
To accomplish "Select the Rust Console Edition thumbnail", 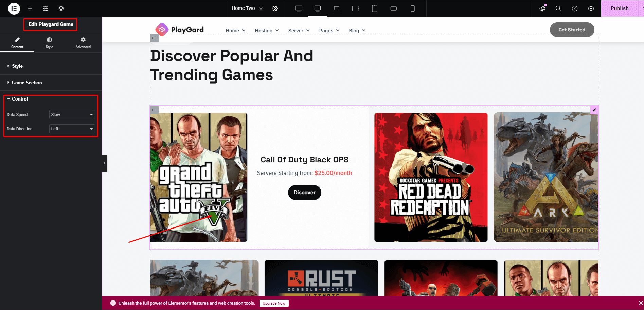I will 321,278.
